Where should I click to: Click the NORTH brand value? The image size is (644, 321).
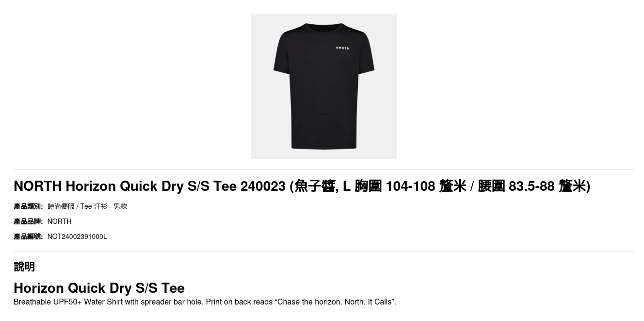[59, 221]
